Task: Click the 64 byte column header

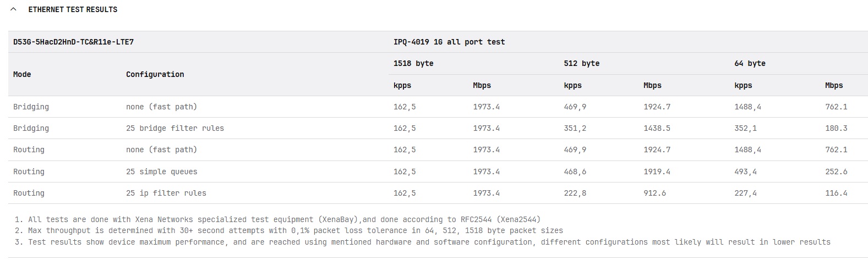Action: point(750,63)
